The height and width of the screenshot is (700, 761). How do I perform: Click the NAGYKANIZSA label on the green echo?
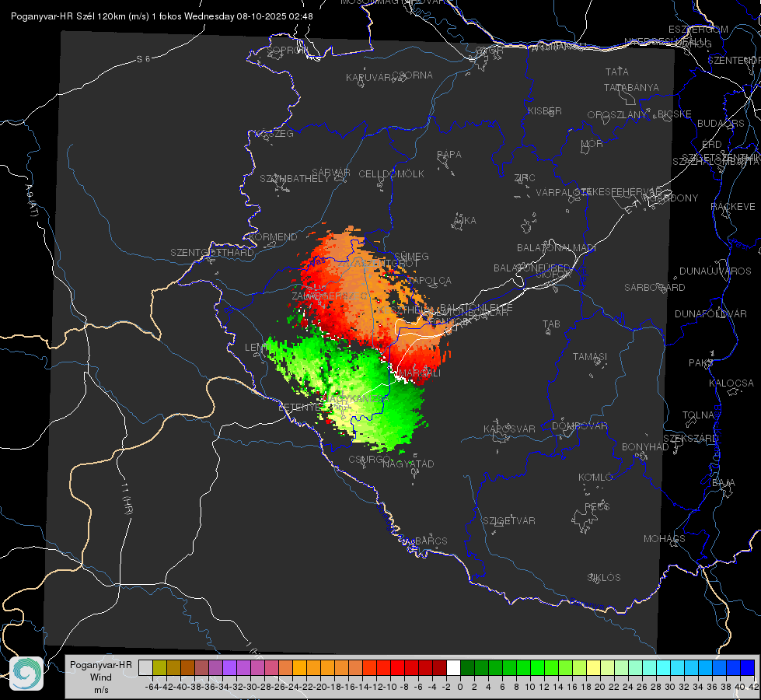coord(354,398)
